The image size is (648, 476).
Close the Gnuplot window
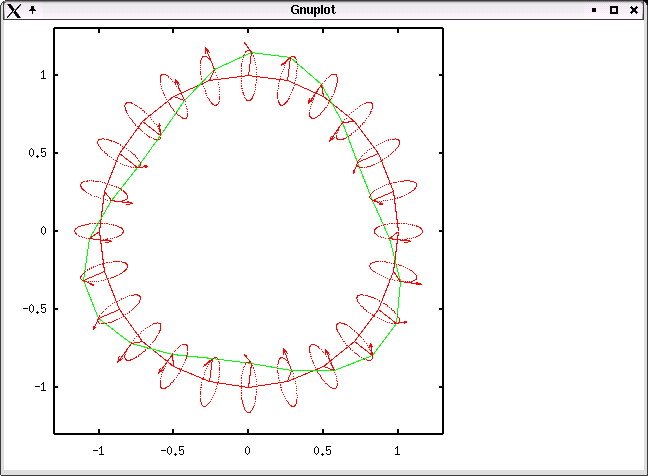click(x=634, y=9)
